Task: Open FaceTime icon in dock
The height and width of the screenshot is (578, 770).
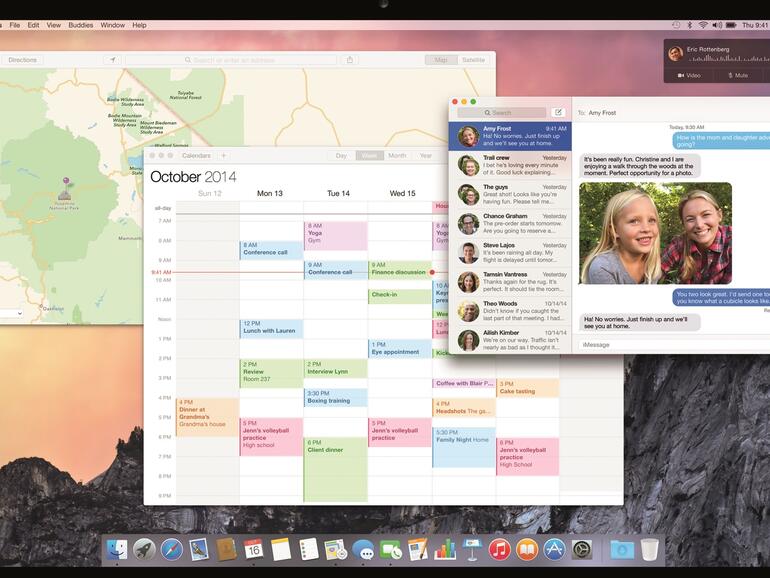Action: pyautogui.click(x=391, y=550)
